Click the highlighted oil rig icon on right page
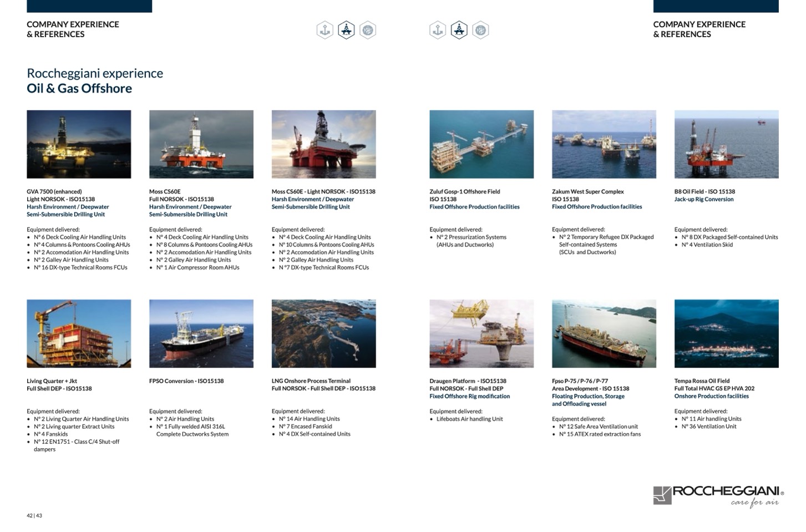Screen dimensions: 806x532 pos(459,30)
